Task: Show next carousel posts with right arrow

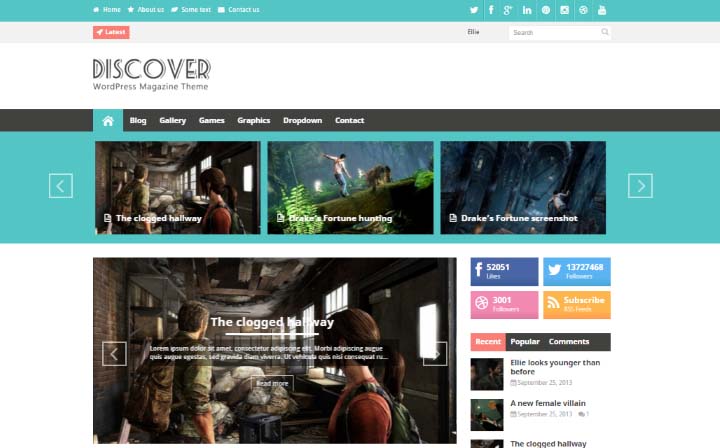Action: click(x=640, y=185)
